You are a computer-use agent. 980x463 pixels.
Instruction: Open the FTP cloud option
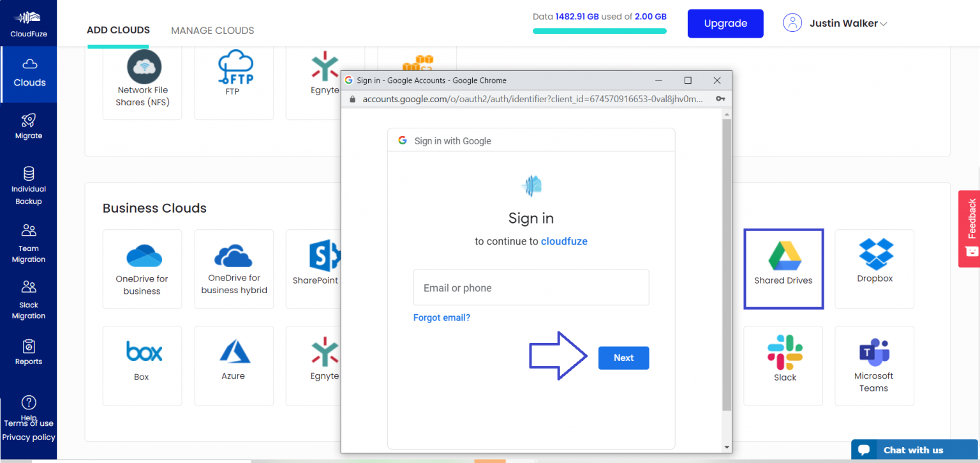click(x=234, y=77)
